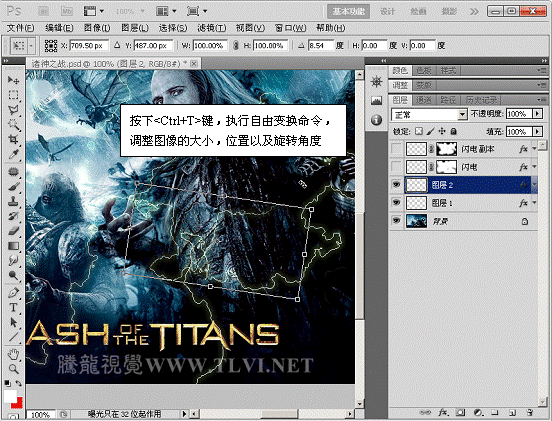Toggle maintain aspect ratio link
The width and height of the screenshot is (552, 421).
pos(236,45)
